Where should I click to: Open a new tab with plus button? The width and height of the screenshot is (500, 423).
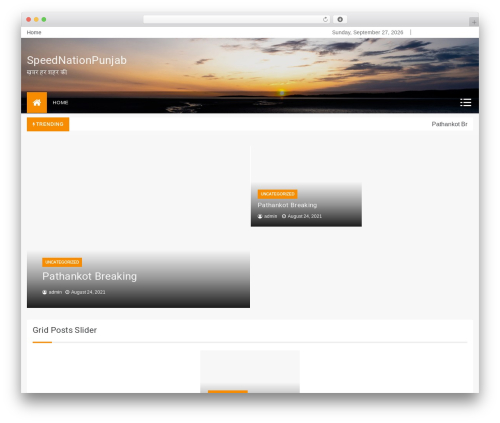click(x=474, y=22)
